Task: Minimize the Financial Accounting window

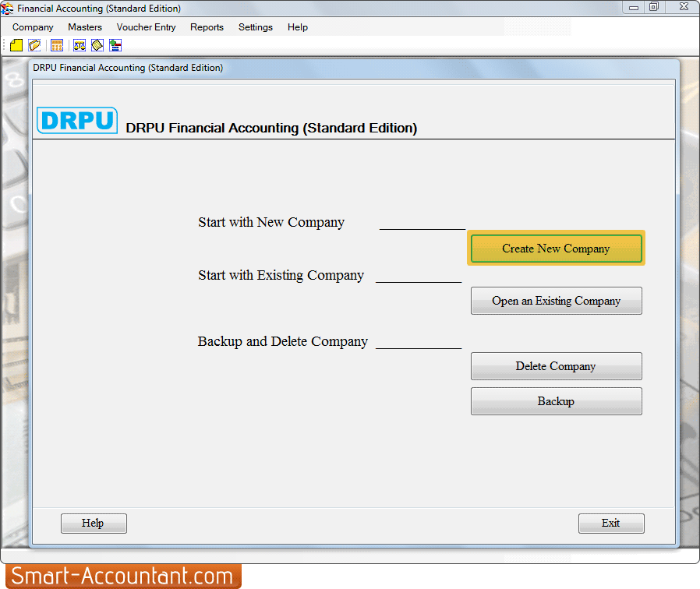Action: [634, 7]
